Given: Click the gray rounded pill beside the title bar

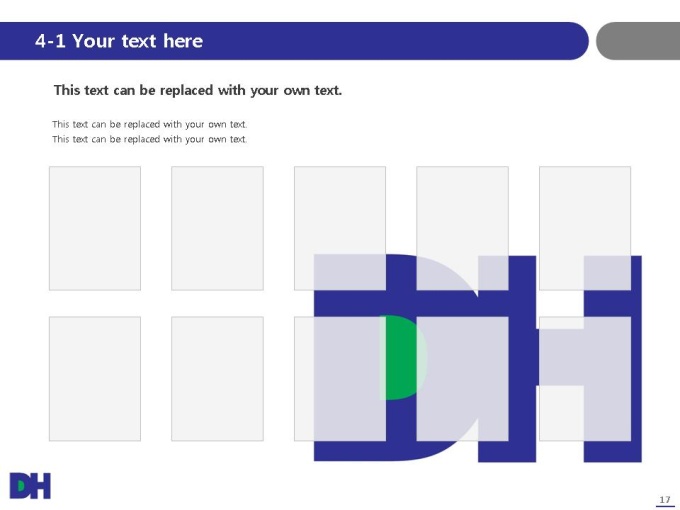Looking at the screenshot, I should tap(638, 41).
